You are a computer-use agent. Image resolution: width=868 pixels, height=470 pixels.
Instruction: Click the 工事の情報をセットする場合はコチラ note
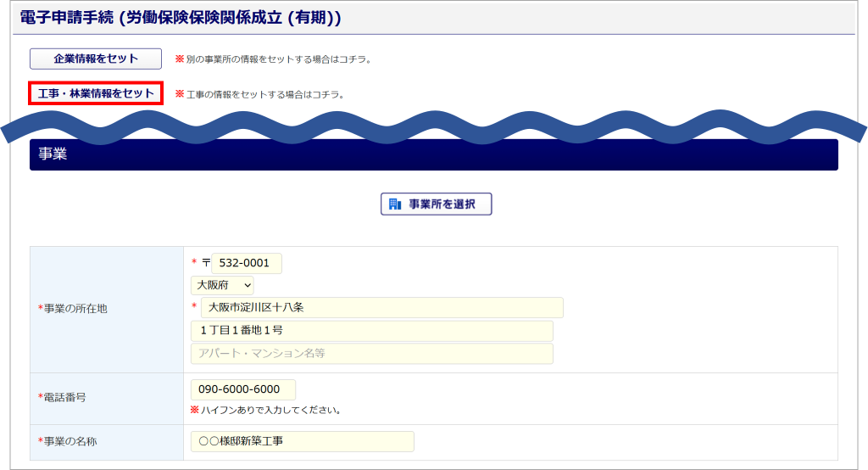(x=260, y=95)
